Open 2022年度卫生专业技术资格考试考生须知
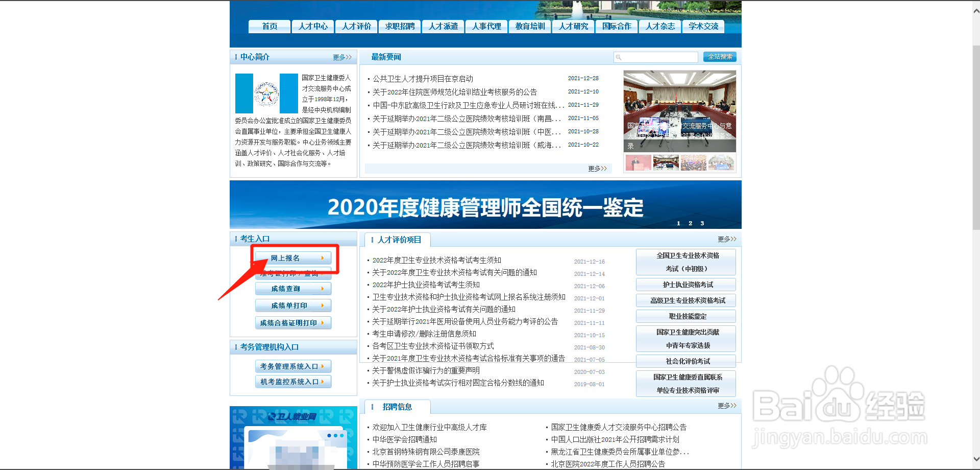 [436, 260]
